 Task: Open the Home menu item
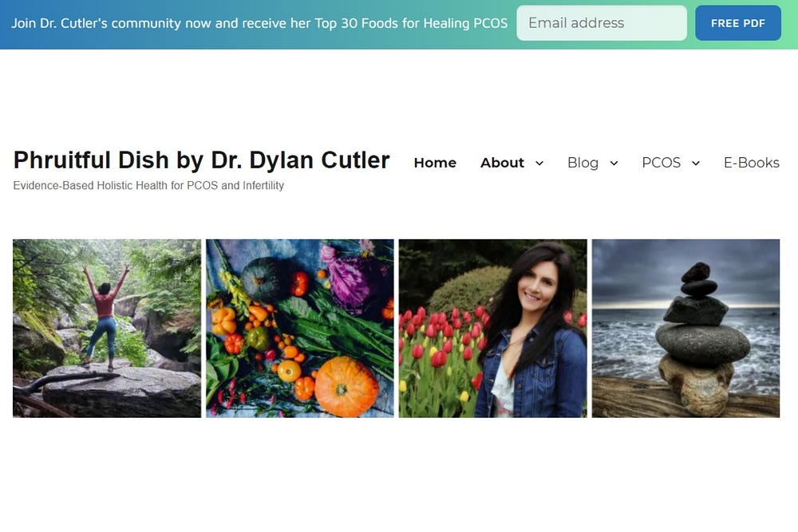[x=435, y=163]
